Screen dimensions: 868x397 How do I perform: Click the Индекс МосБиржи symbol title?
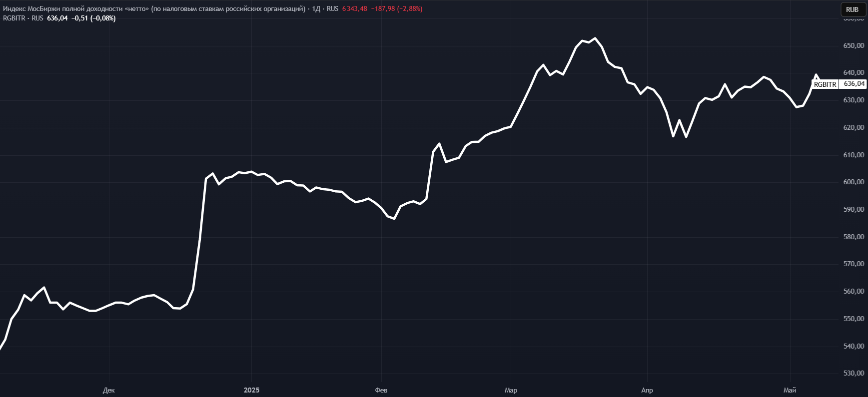154,9
